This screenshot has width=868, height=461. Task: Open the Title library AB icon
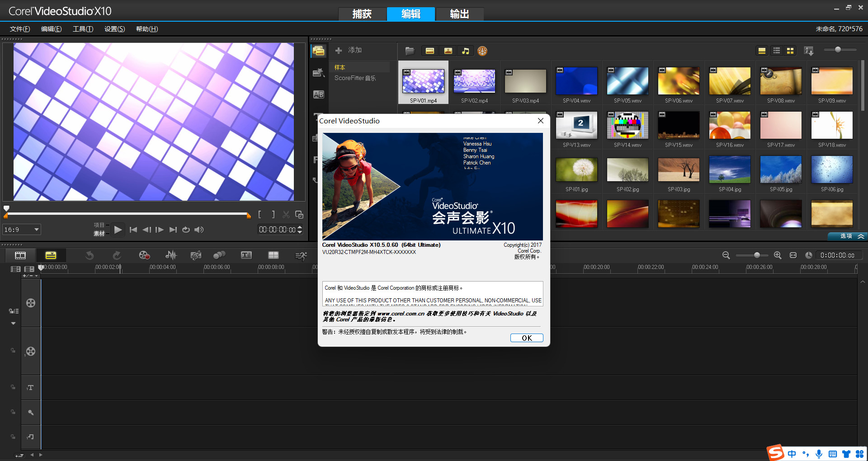(x=318, y=94)
